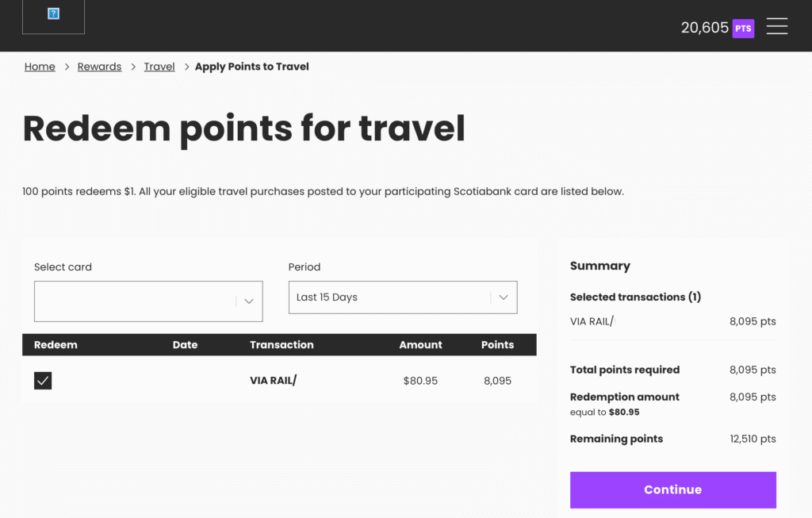Open the Rewards breadcrumb link

tap(99, 67)
